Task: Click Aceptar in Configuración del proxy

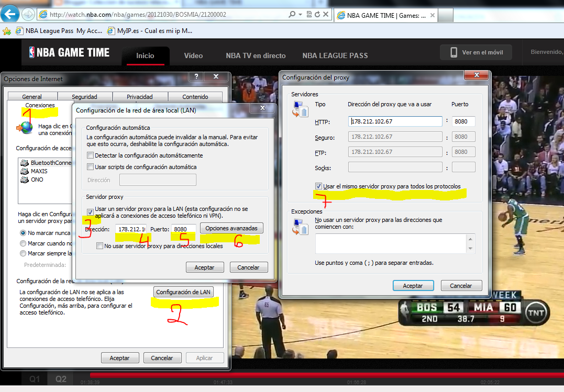Action: (x=413, y=286)
